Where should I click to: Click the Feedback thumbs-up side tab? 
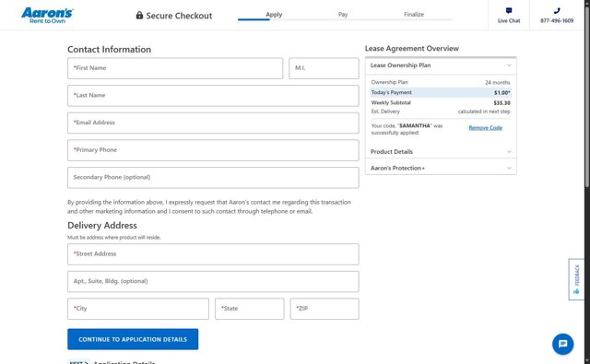tap(576, 279)
